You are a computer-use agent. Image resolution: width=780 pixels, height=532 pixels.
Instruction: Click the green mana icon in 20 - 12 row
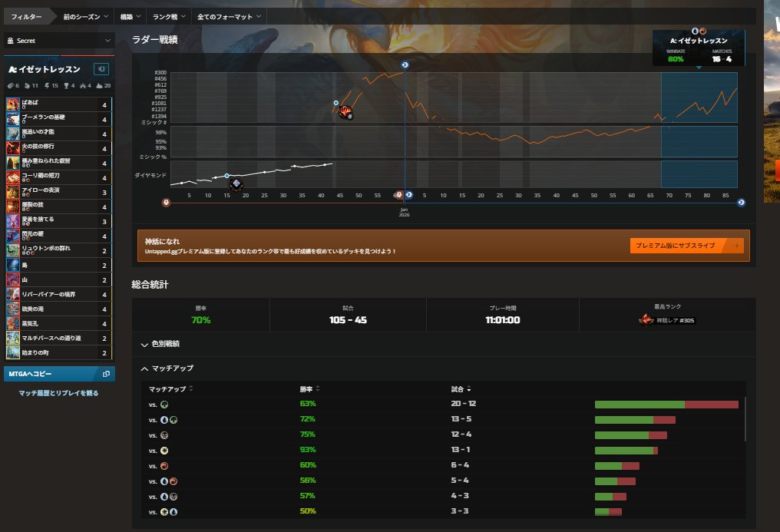point(164,405)
